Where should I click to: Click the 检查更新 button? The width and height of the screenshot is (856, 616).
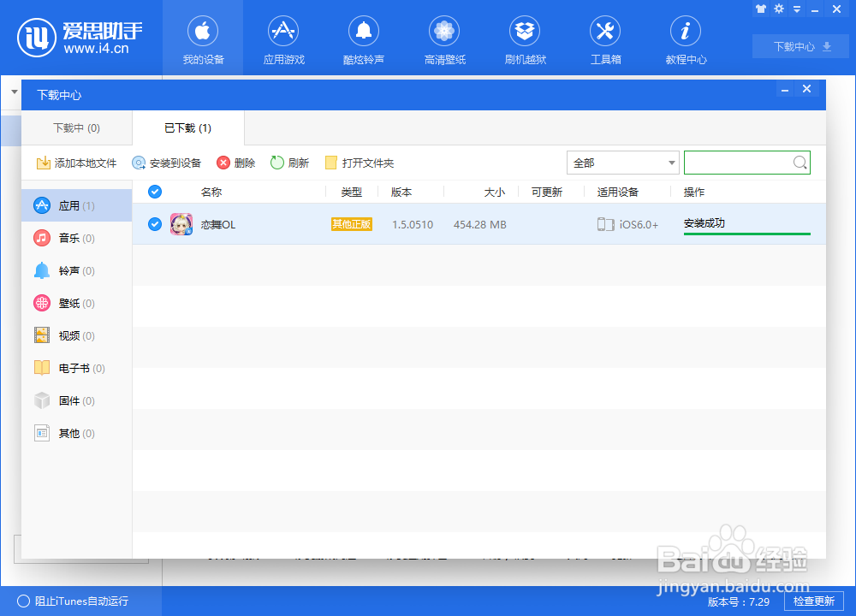[x=813, y=601]
